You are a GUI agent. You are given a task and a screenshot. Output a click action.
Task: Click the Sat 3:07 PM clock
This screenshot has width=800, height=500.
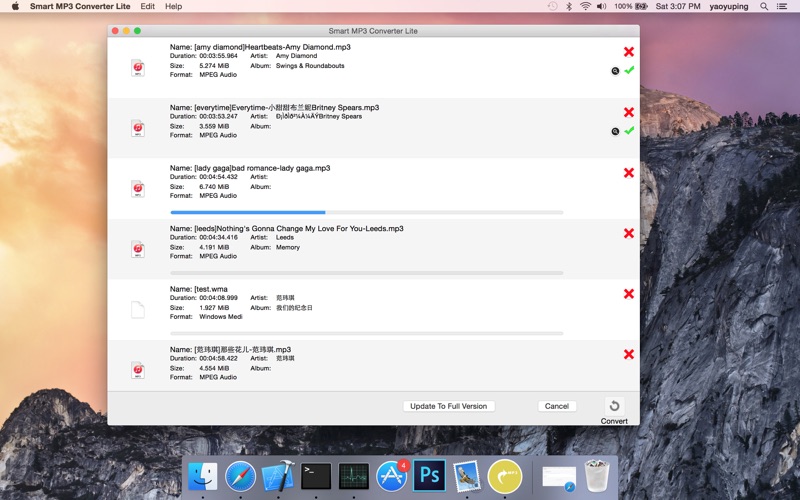coord(678,6)
